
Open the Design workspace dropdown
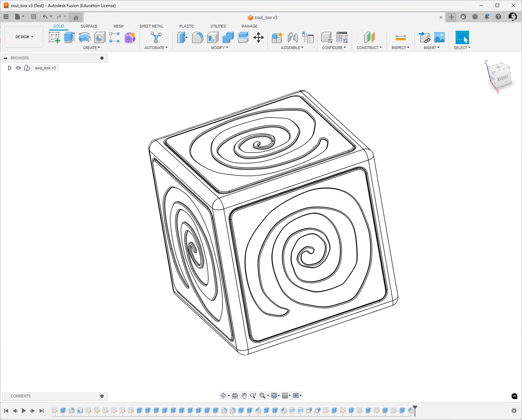click(24, 37)
